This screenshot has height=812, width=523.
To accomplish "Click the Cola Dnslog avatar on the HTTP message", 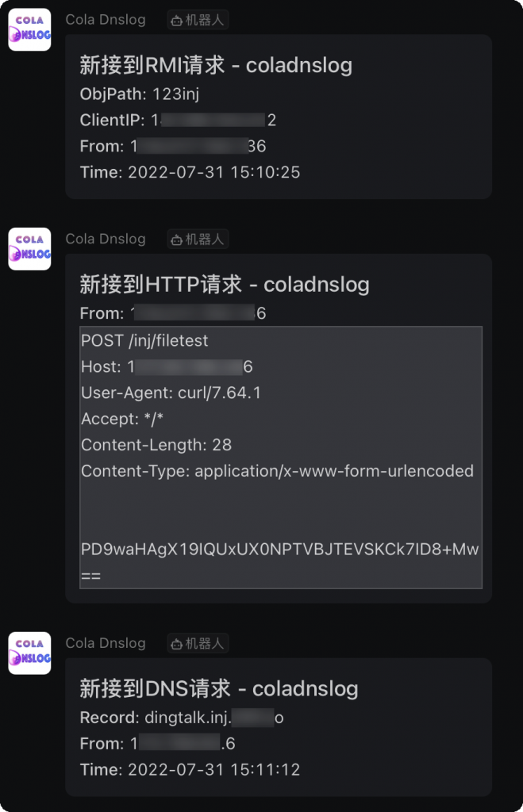I will (29, 248).
